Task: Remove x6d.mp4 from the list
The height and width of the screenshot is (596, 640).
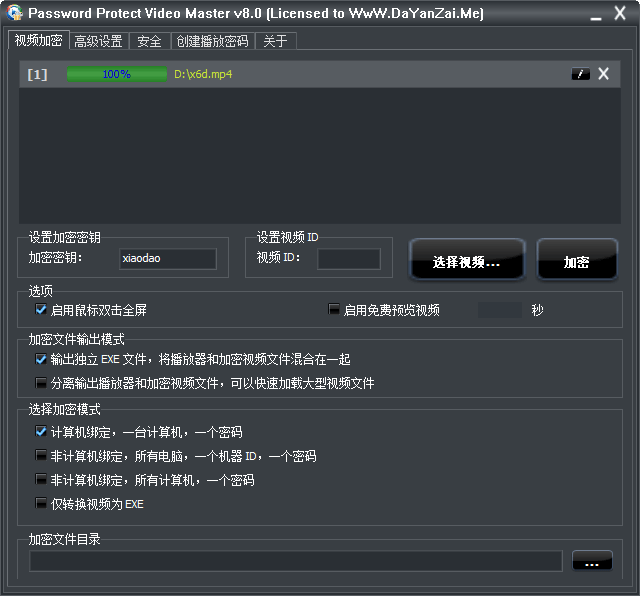Action: click(x=603, y=74)
